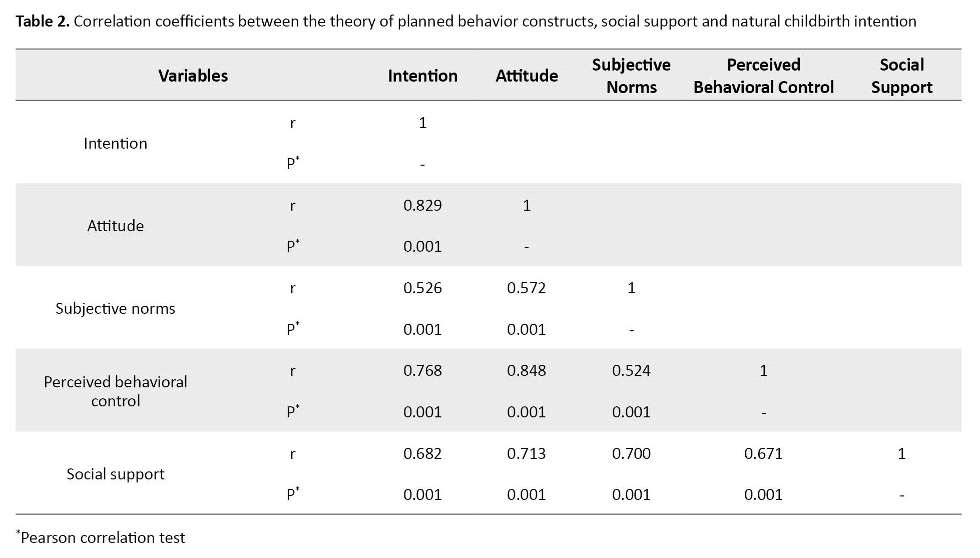
Task: Click the Perceived Behavioral Control column header
Action: coord(763,76)
